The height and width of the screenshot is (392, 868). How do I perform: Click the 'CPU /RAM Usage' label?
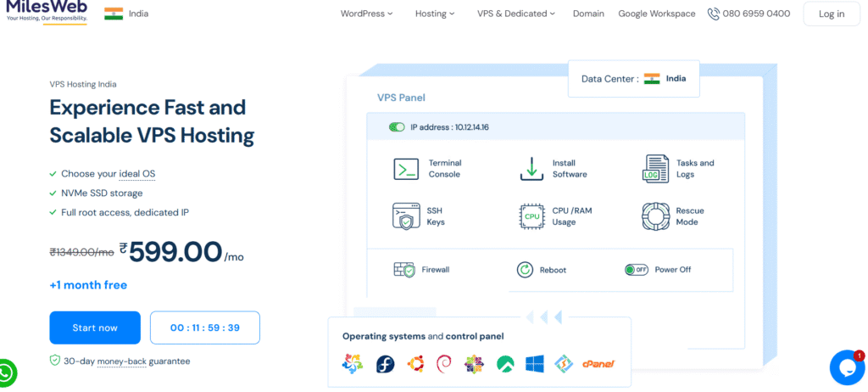[572, 216]
